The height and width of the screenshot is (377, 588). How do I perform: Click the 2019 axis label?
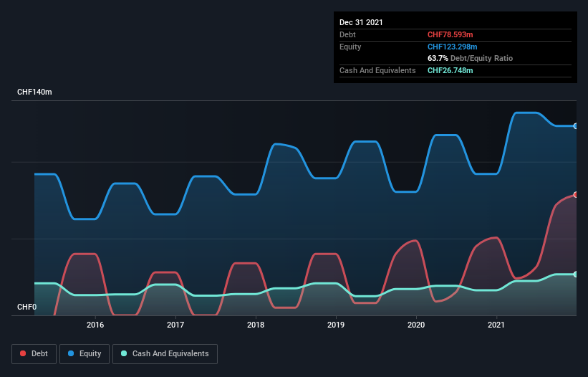336,325
